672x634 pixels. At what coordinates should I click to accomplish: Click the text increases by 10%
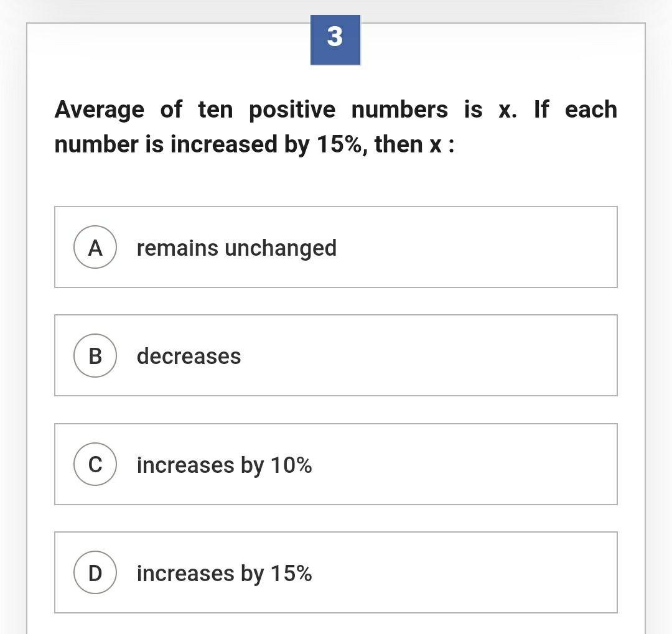pos(225,464)
